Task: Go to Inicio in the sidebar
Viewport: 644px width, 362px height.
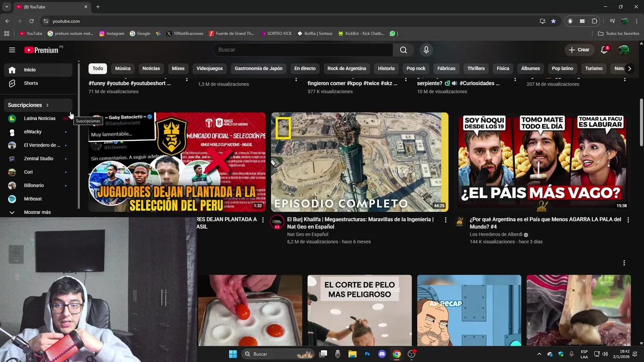Action: (38, 70)
